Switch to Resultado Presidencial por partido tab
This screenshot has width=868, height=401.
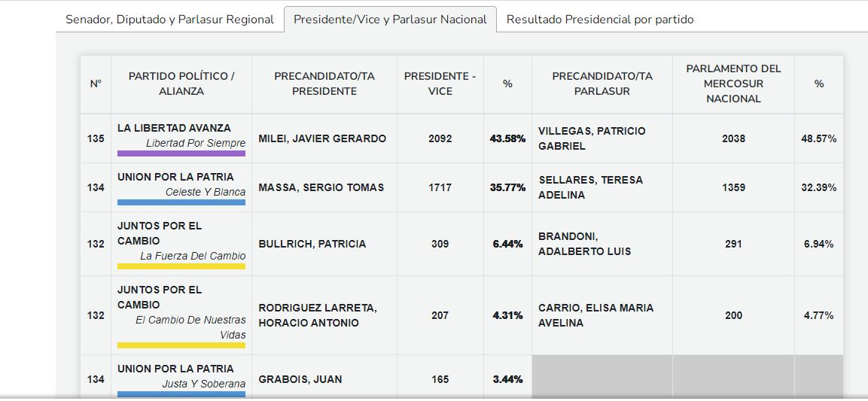click(600, 20)
